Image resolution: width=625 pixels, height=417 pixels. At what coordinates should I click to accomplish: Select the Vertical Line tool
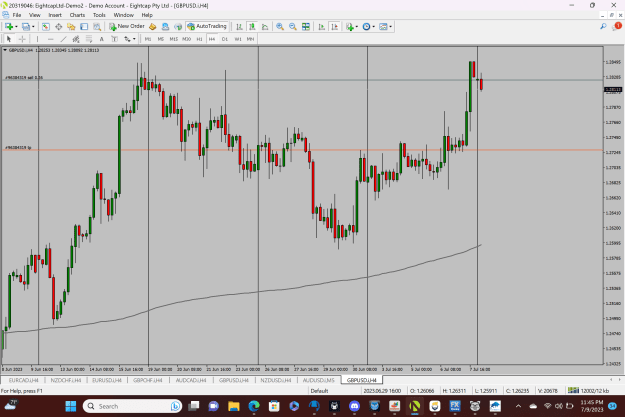pos(37,39)
